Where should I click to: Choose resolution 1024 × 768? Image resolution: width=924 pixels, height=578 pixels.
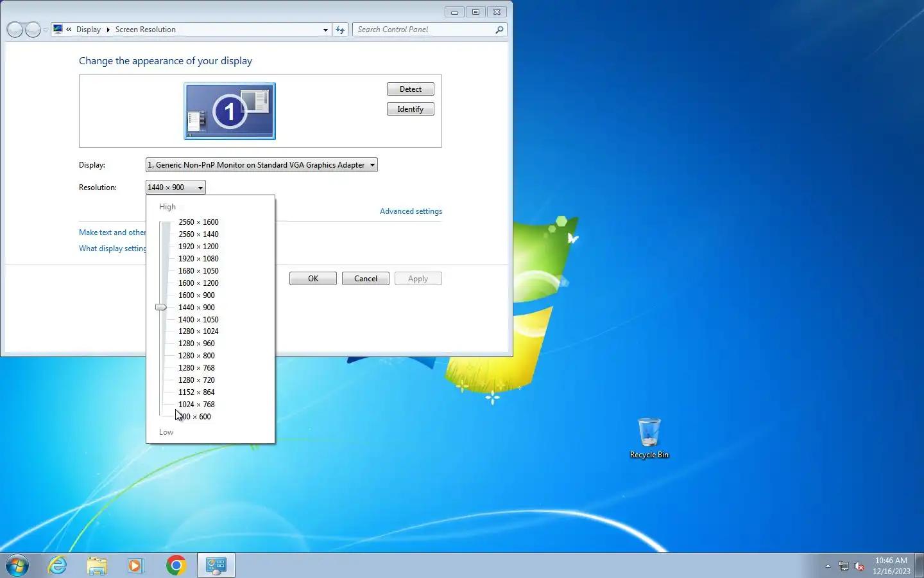click(x=196, y=405)
